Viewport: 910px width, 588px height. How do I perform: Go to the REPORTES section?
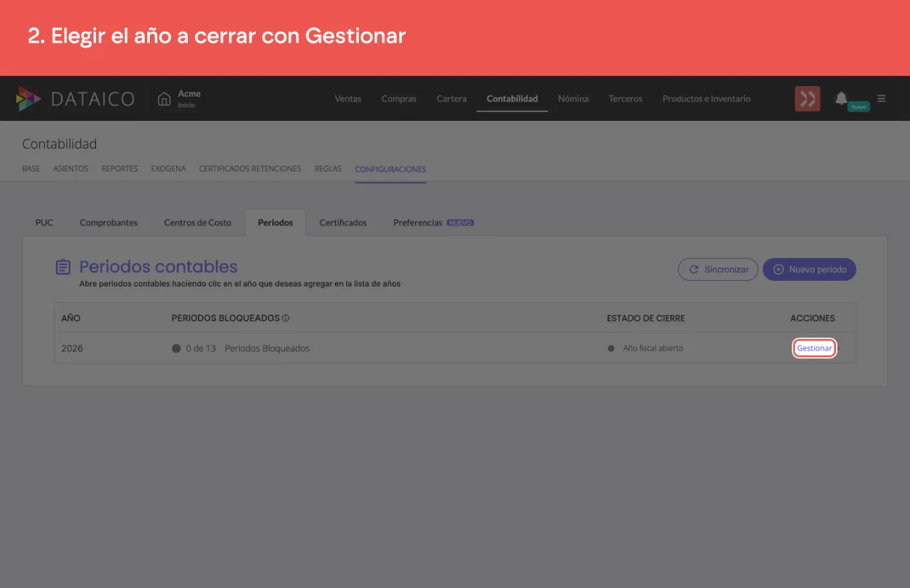click(119, 169)
